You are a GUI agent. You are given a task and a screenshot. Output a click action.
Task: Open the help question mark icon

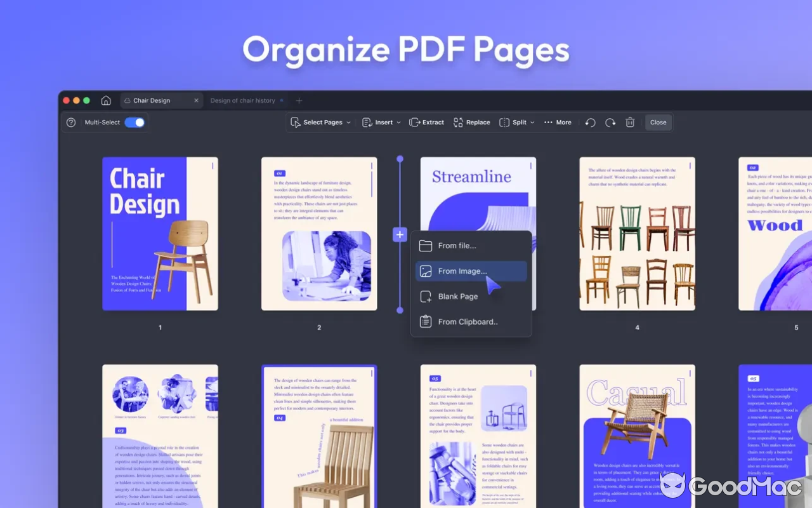(x=70, y=122)
